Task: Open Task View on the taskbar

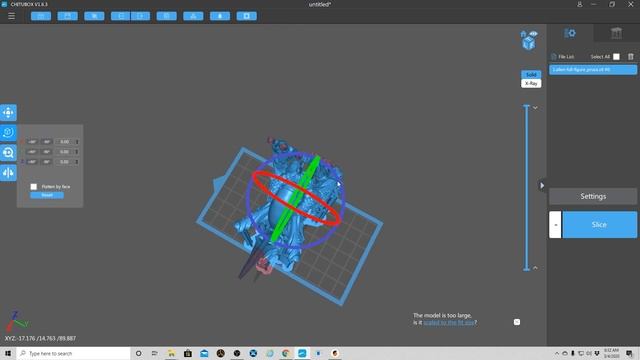Action: point(154,353)
